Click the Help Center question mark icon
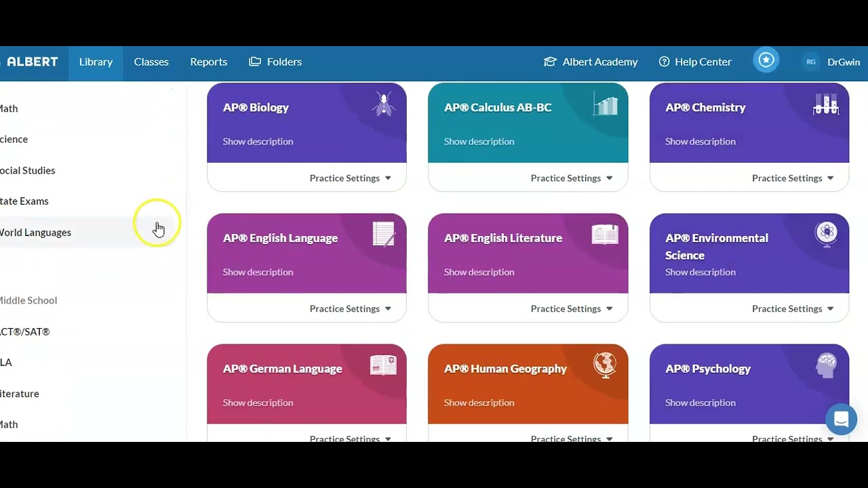Viewport: 868px width, 488px height. point(664,62)
